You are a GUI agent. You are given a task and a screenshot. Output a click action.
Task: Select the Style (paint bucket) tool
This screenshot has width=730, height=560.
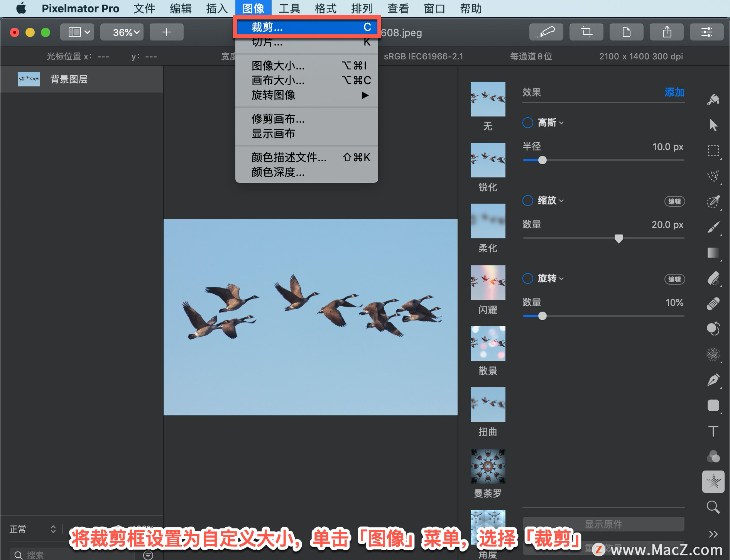coord(713,100)
